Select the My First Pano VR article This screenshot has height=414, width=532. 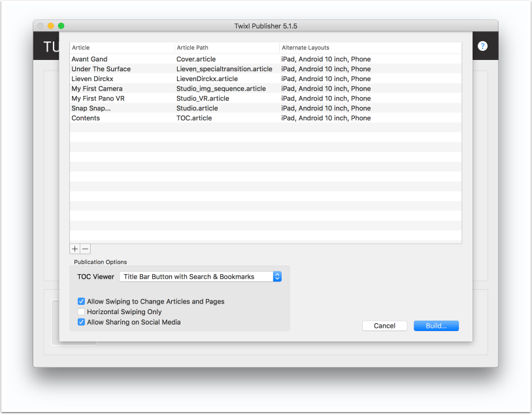tap(265, 99)
